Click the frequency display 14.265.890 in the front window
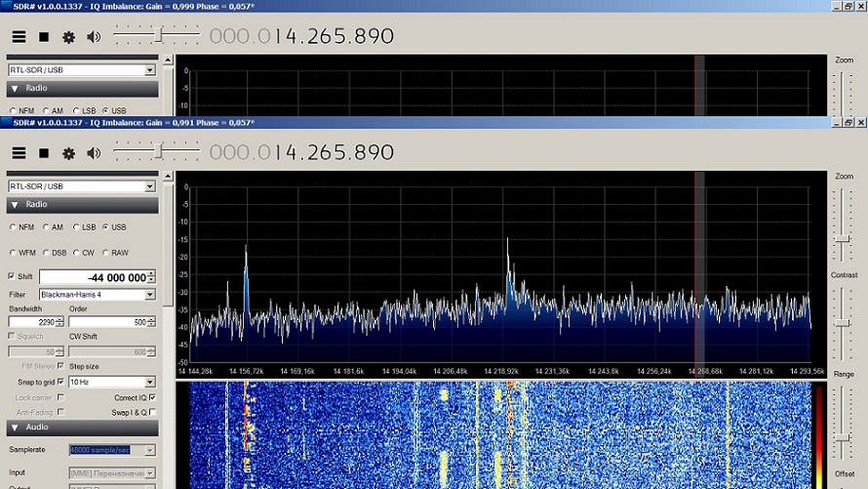The image size is (868, 489). (x=301, y=152)
